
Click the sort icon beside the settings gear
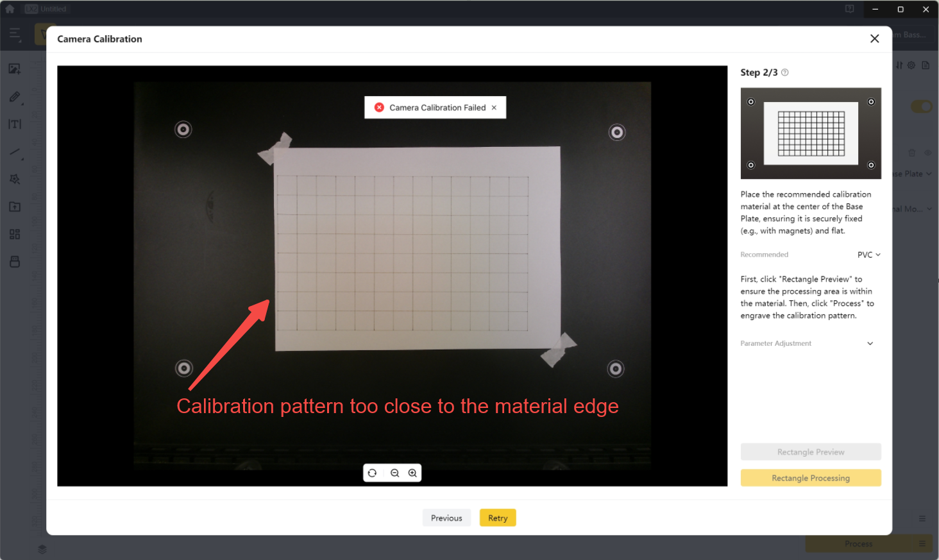(899, 65)
